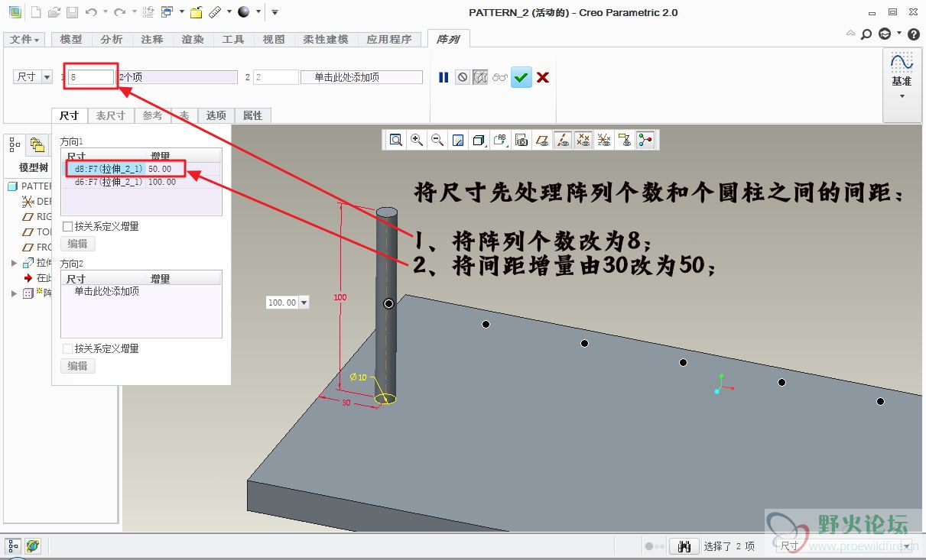Switch to the 模型 ribbon tab
The image size is (926, 560).
(x=70, y=39)
